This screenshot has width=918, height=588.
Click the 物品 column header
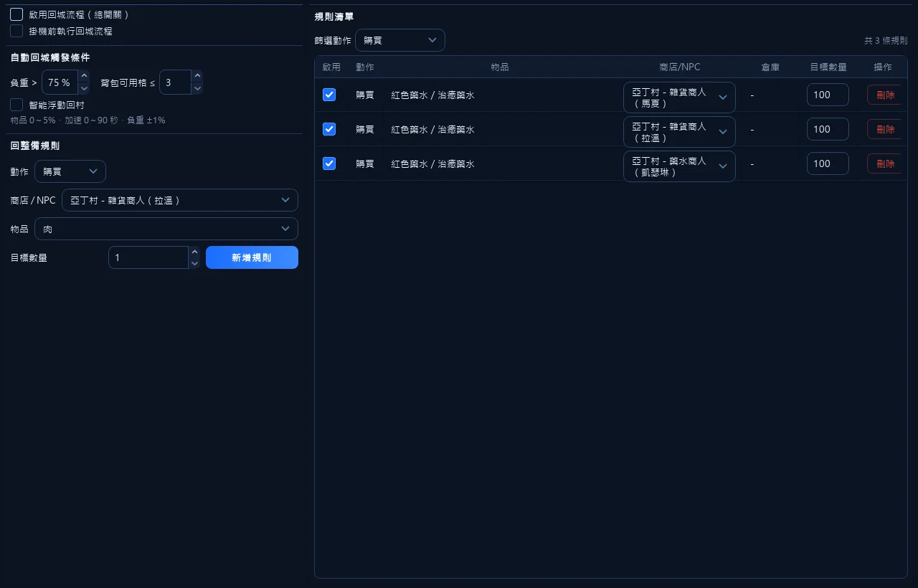click(x=500, y=67)
